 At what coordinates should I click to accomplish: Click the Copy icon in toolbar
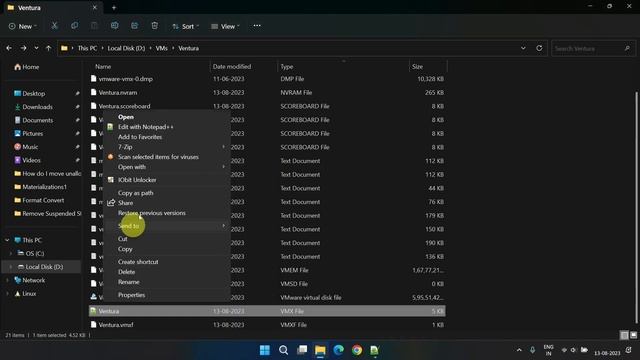tap(74, 26)
